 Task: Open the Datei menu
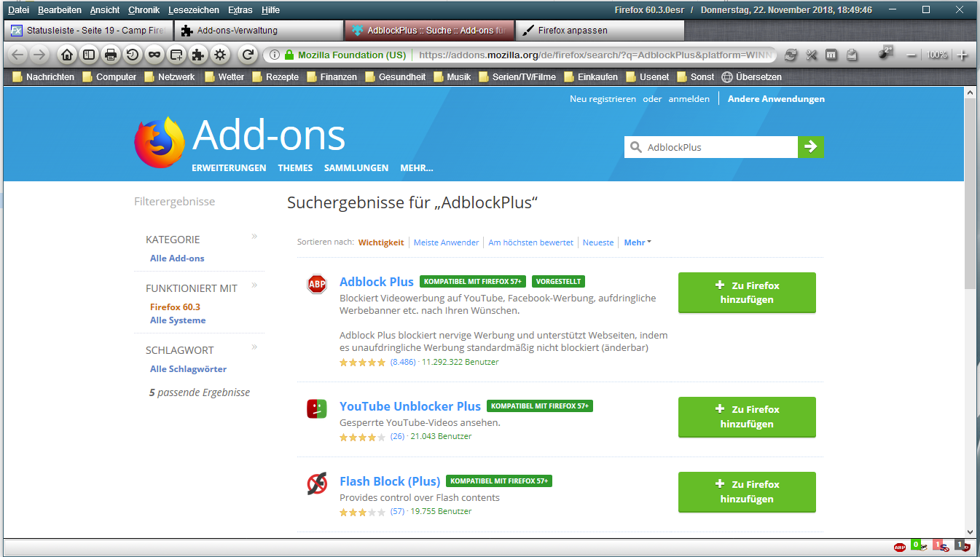(x=18, y=10)
